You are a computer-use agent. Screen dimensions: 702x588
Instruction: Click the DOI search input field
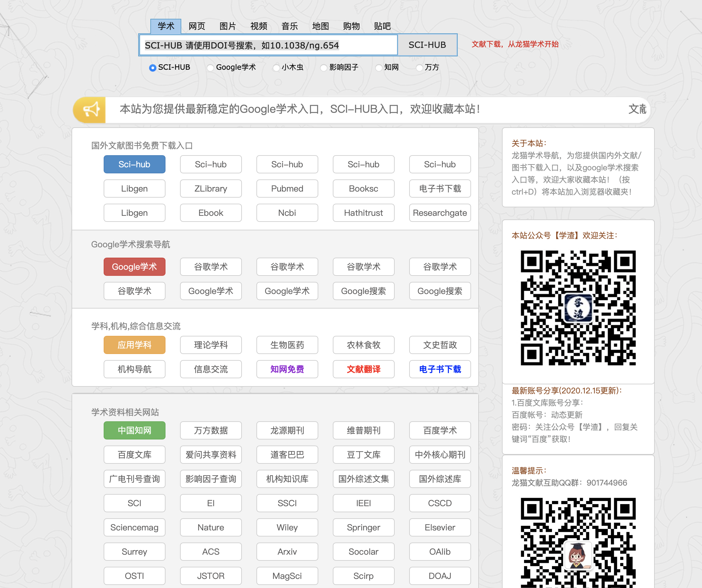pos(268,45)
